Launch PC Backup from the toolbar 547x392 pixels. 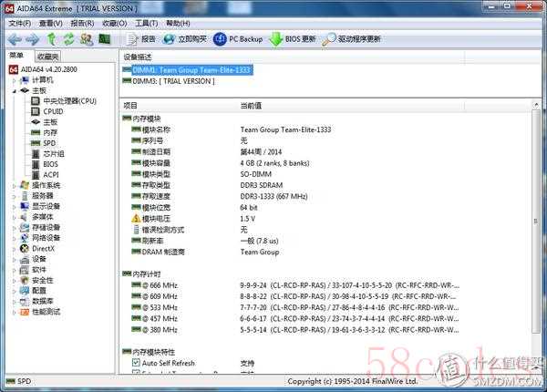coord(238,39)
